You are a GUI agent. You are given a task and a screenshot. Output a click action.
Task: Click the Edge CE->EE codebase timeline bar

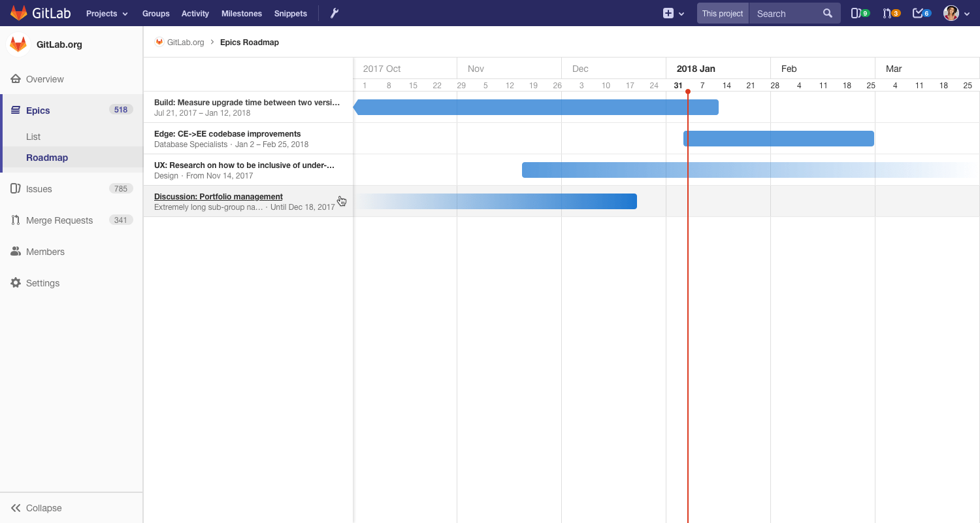(x=779, y=139)
